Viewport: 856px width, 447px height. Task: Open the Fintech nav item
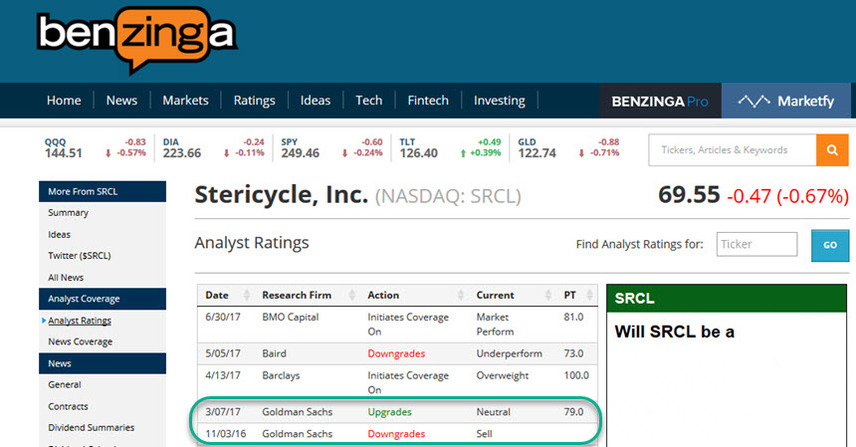(428, 100)
